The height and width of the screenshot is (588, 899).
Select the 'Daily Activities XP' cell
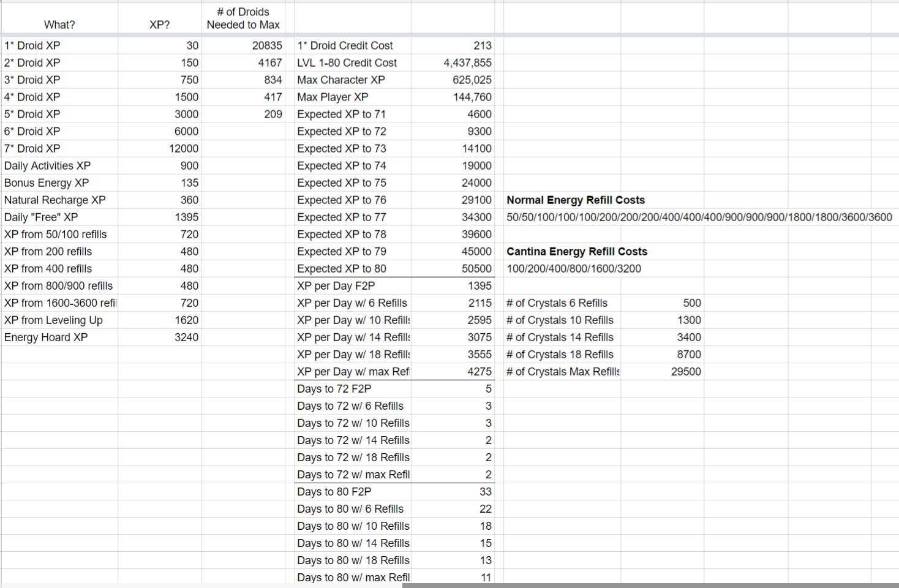point(59,165)
